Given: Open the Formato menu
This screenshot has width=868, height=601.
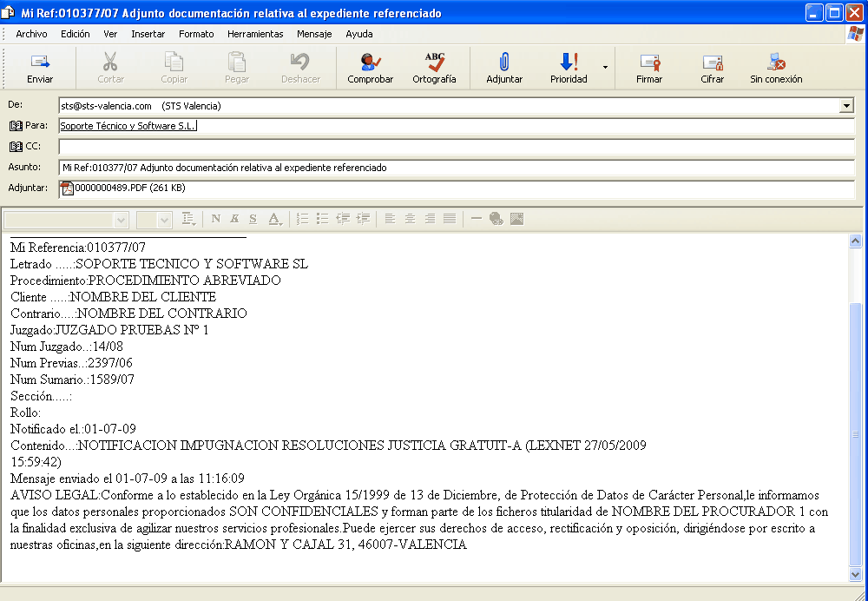Looking at the screenshot, I should click(x=196, y=34).
